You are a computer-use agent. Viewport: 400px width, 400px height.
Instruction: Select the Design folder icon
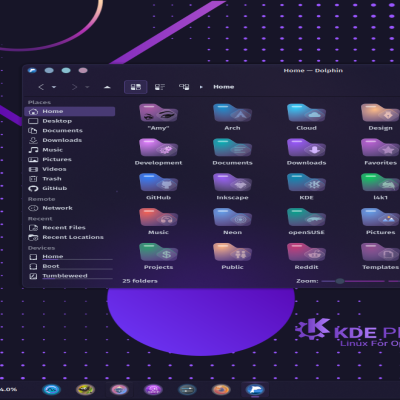(x=380, y=113)
